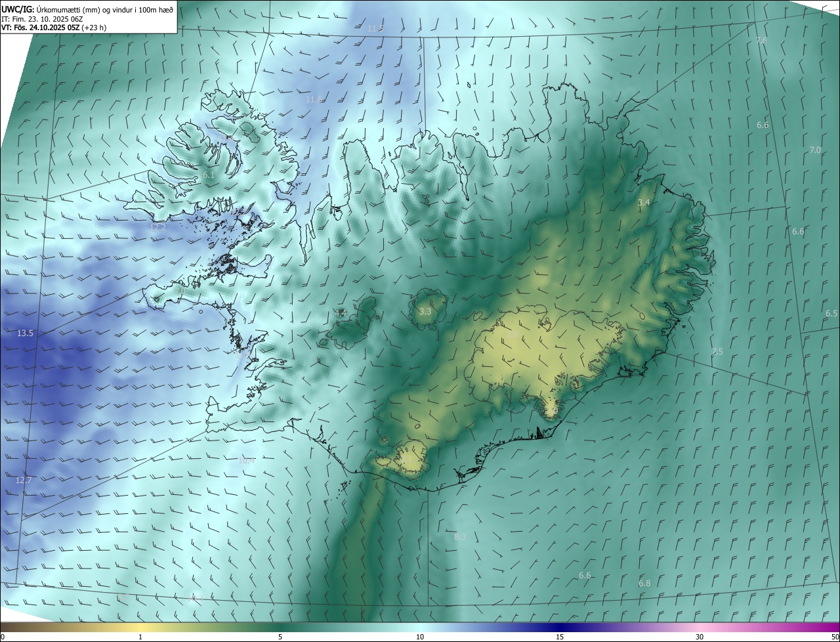Click the 1 tick on the color scale

(x=140, y=637)
